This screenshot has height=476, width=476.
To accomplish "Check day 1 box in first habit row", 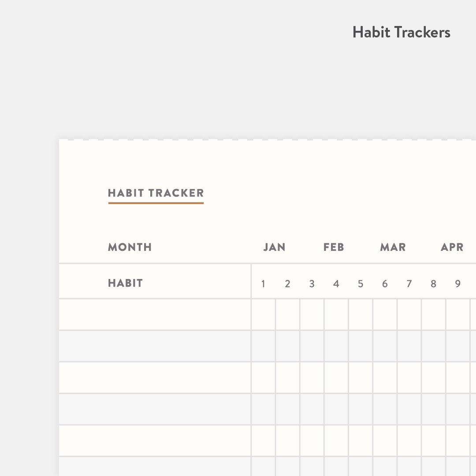I will (x=263, y=314).
